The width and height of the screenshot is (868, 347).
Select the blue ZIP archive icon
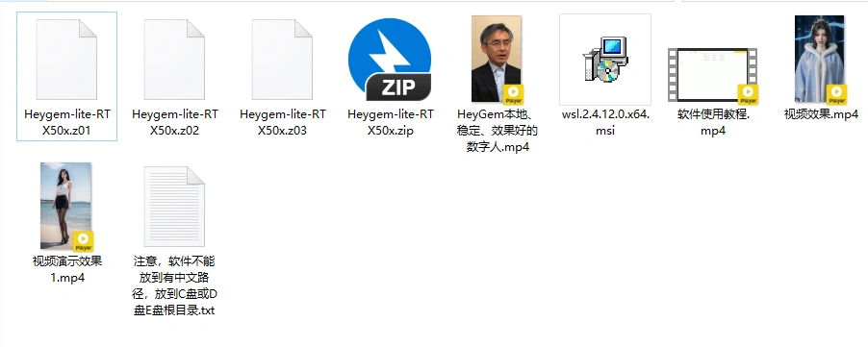tap(390, 60)
